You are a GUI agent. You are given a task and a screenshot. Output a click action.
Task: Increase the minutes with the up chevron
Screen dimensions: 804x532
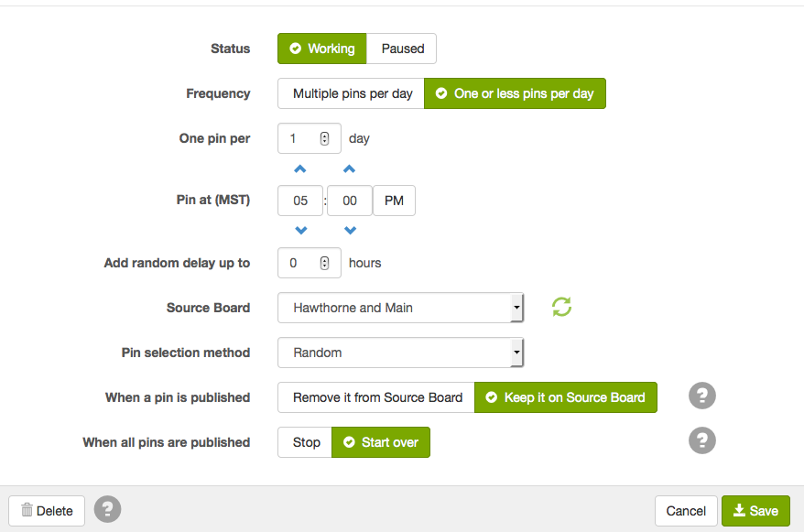coord(349,168)
